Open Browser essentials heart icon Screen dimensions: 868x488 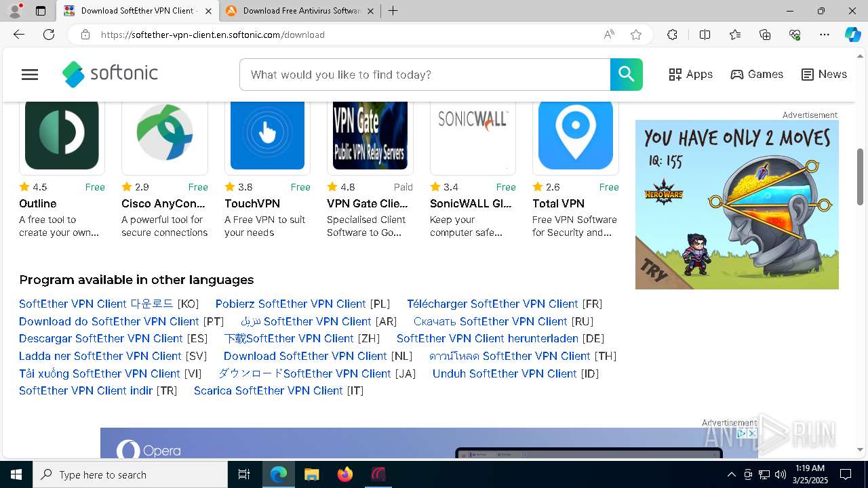point(795,35)
